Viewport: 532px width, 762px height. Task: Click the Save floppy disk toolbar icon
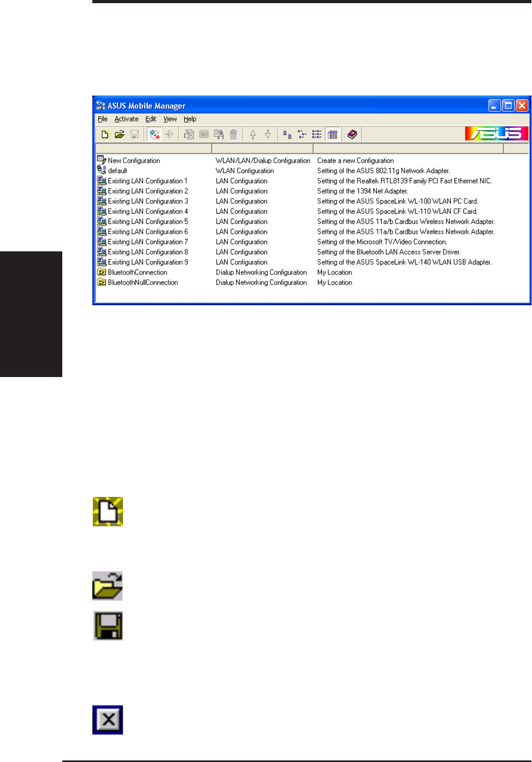135,135
